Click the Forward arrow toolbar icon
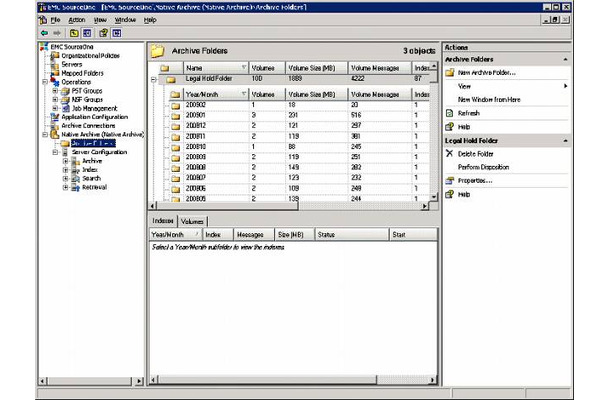This screenshot has height=400, width=610. pos(57,33)
